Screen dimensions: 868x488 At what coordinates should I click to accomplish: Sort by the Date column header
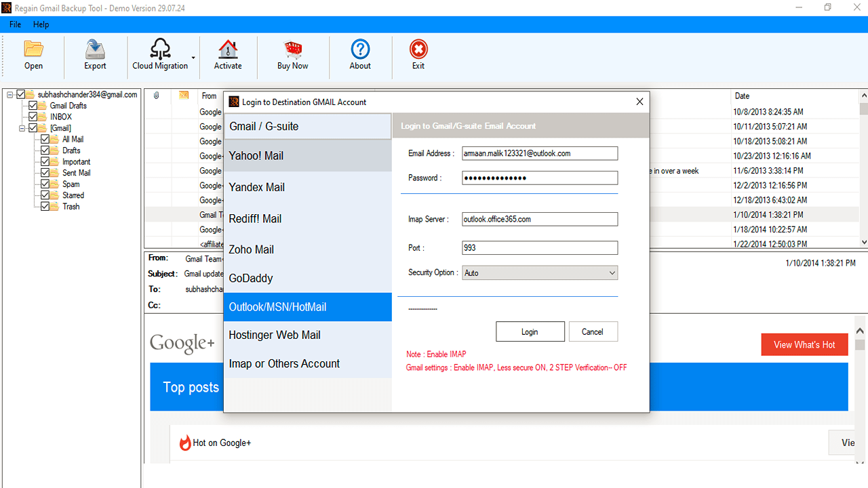pyautogui.click(x=743, y=96)
